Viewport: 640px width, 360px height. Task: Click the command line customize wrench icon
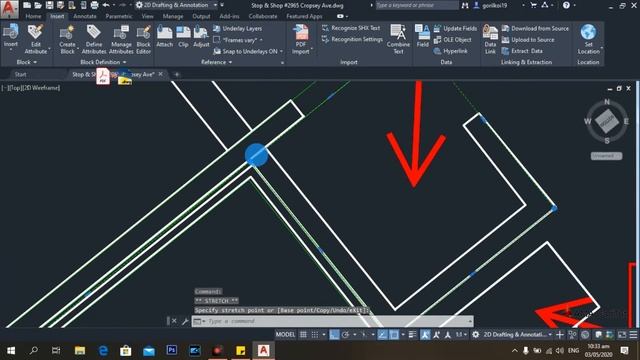185,321
